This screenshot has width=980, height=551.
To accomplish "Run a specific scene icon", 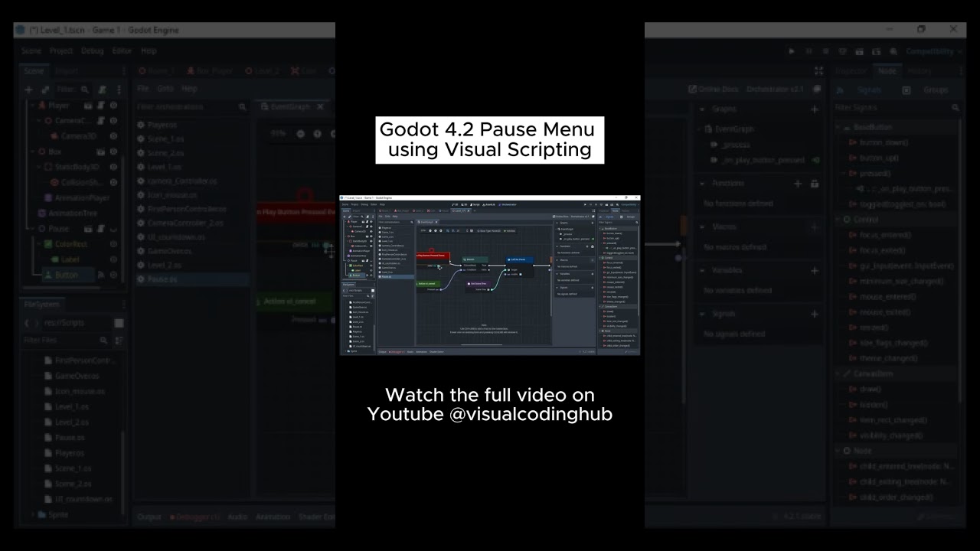I will pyautogui.click(x=876, y=51).
